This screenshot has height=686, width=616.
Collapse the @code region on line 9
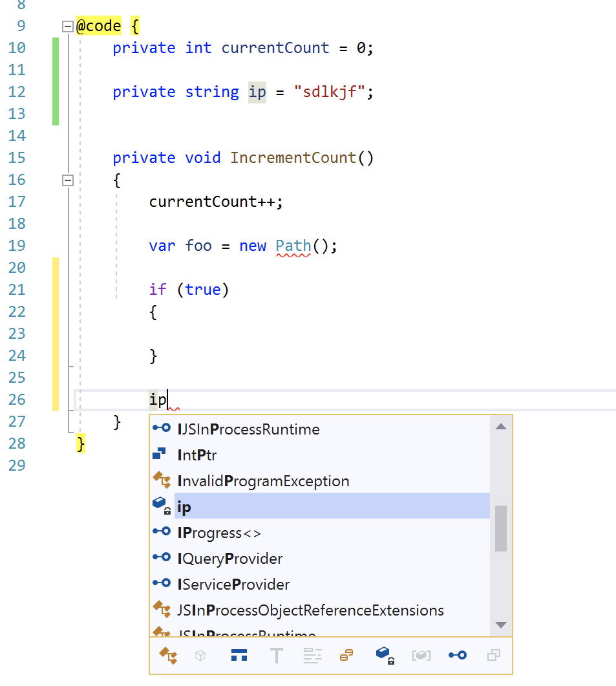67,26
